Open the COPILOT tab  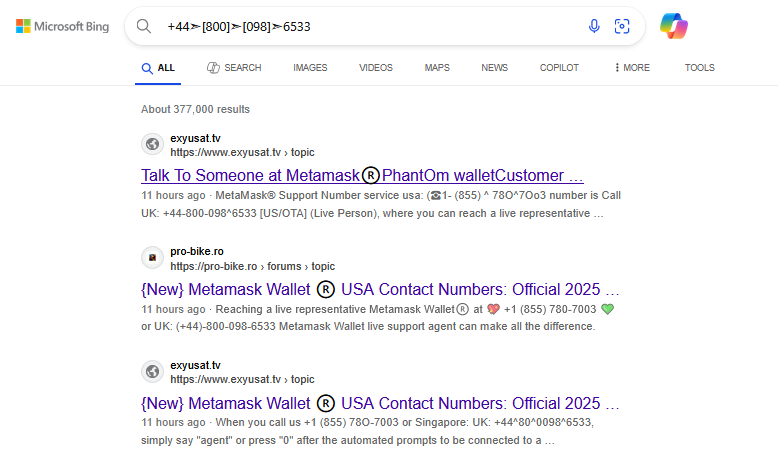559,68
